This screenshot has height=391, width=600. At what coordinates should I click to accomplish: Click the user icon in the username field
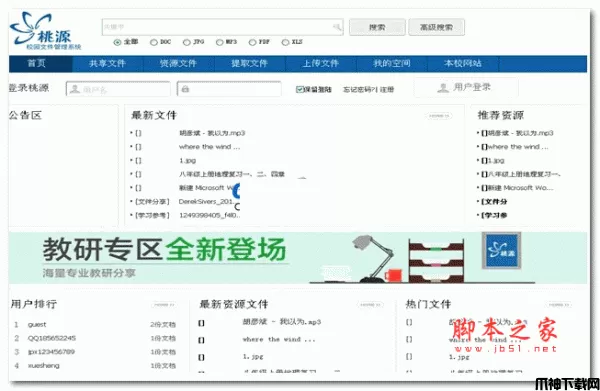tap(75, 89)
